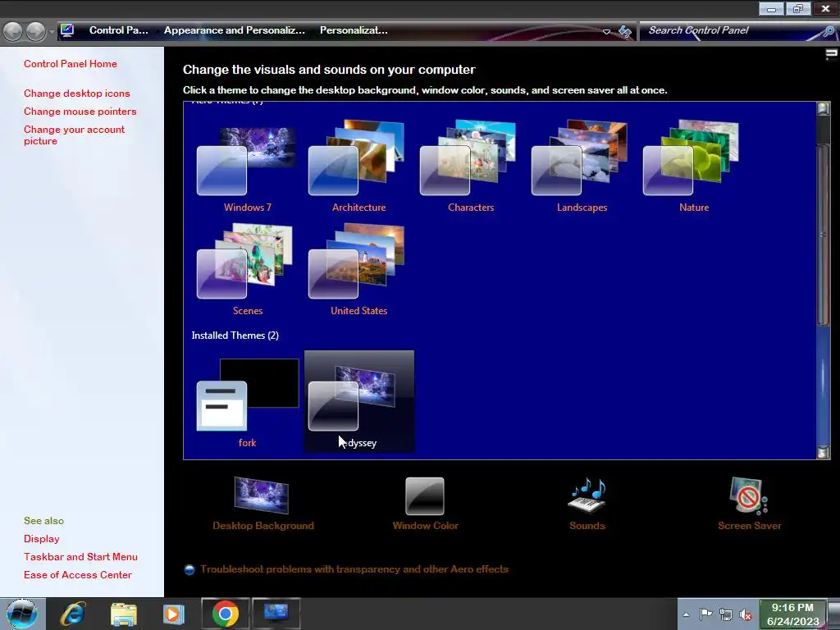Click the Control Panel breadcrumb
Viewport: 840px width, 630px height.
coord(118,30)
